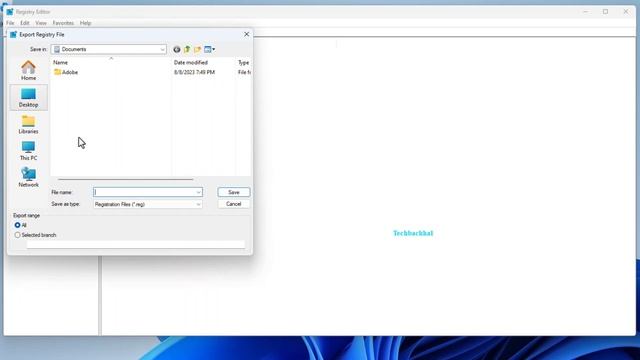This screenshot has width=640, height=360.
Task: Open the Help menu in Registry Editor
Action: coord(85,23)
